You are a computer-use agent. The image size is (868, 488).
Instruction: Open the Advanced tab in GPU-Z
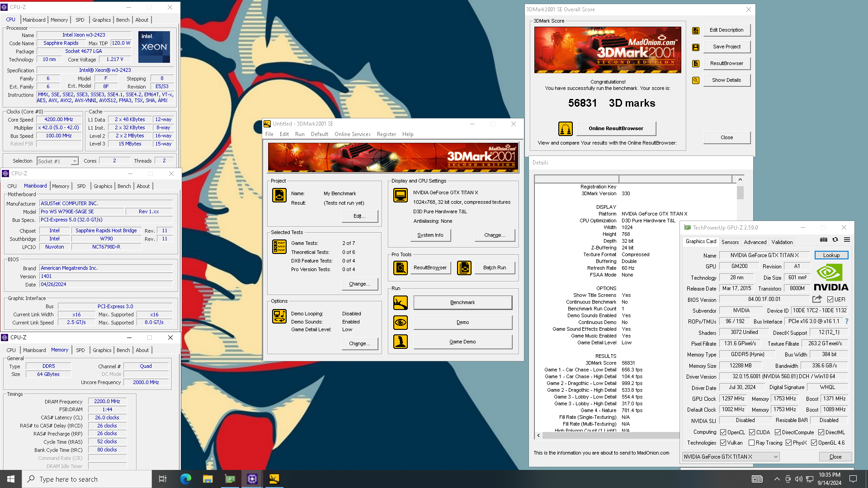click(755, 242)
